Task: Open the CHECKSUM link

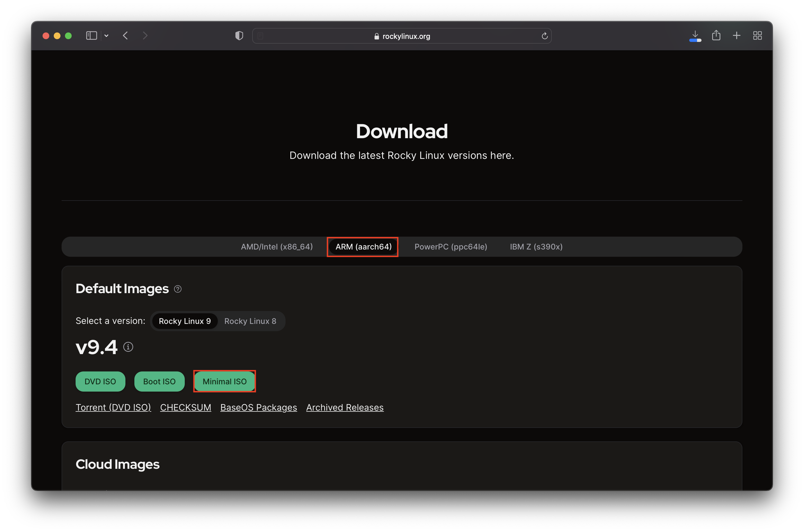Action: 185,407
